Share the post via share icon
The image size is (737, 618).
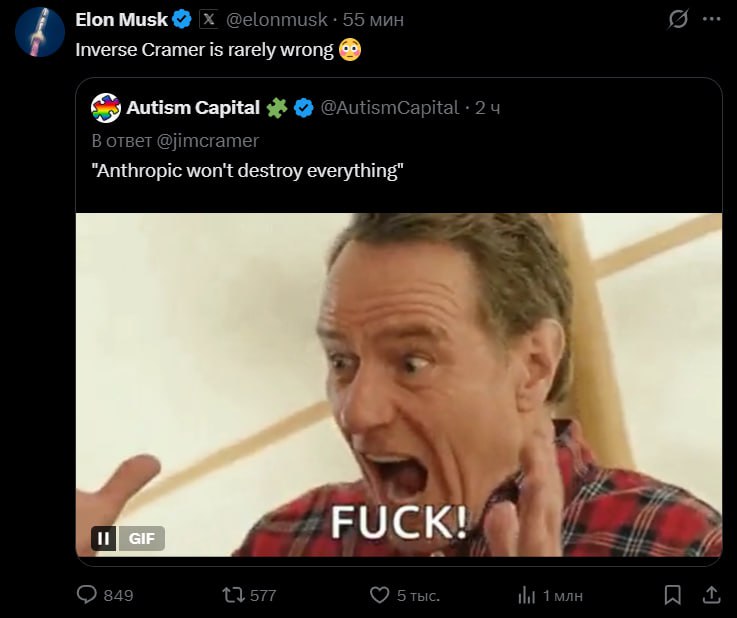(711, 595)
